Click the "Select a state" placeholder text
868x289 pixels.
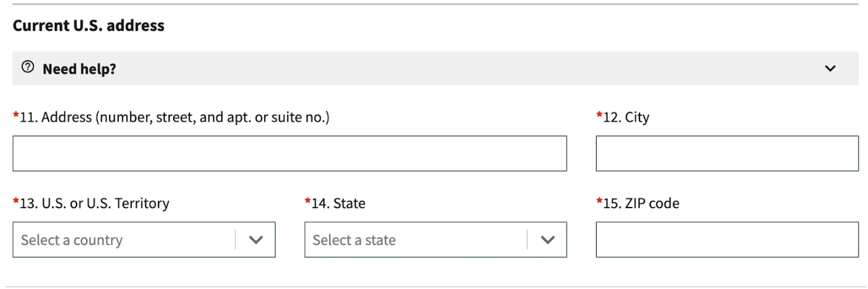click(354, 240)
